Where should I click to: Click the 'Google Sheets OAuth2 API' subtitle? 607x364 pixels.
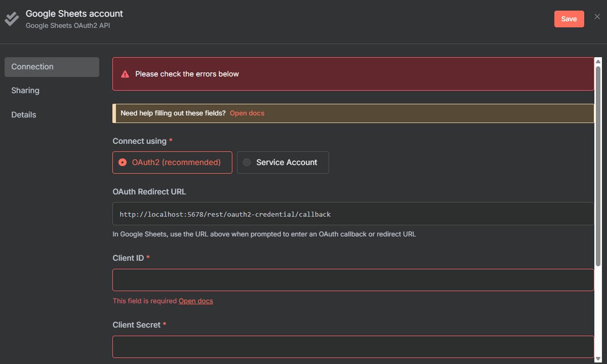click(x=68, y=25)
